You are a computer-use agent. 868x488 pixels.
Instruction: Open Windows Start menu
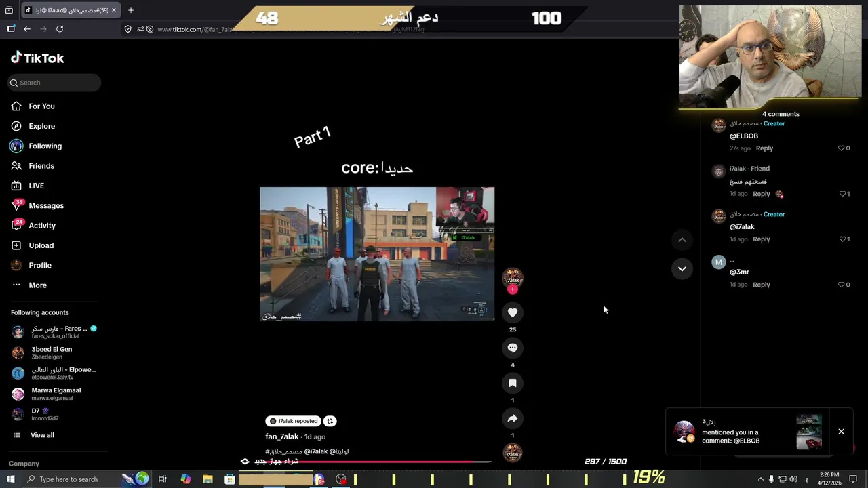pyautogui.click(x=10, y=479)
